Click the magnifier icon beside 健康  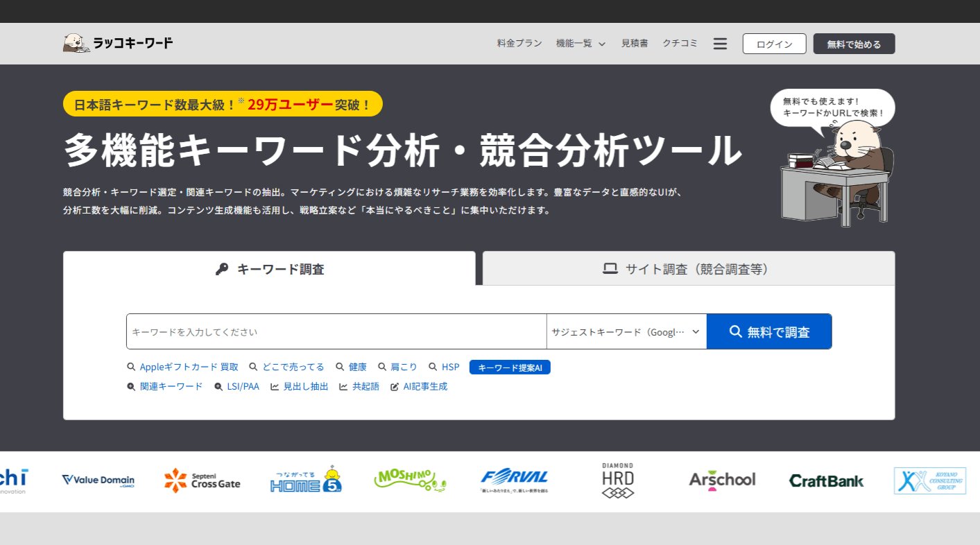click(x=340, y=367)
